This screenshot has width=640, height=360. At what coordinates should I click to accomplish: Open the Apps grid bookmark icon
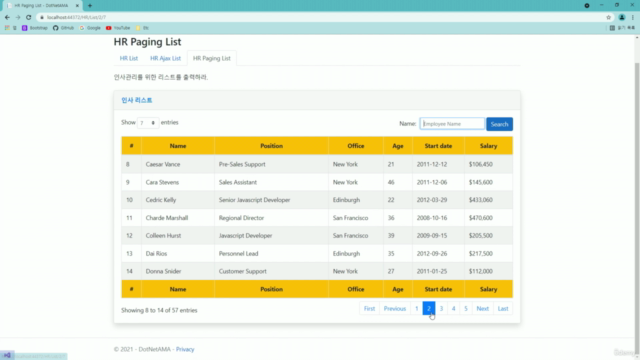[x=7, y=28]
